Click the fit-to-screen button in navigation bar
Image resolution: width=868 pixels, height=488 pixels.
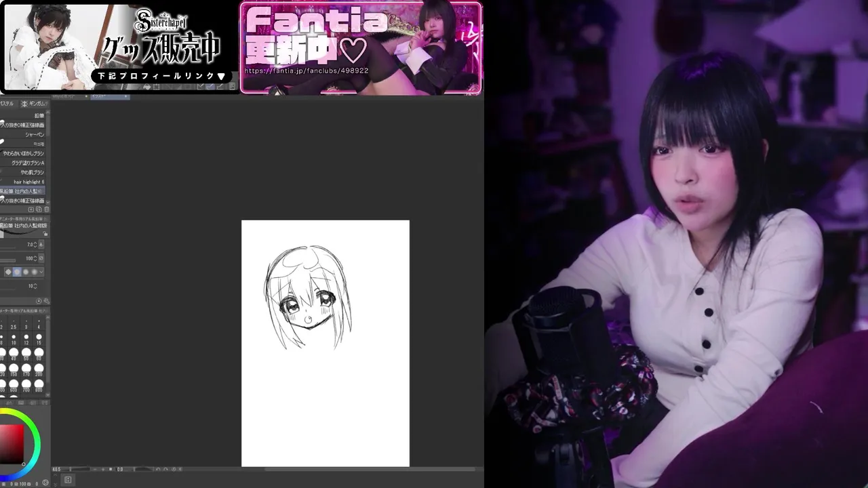[x=111, y=469]
